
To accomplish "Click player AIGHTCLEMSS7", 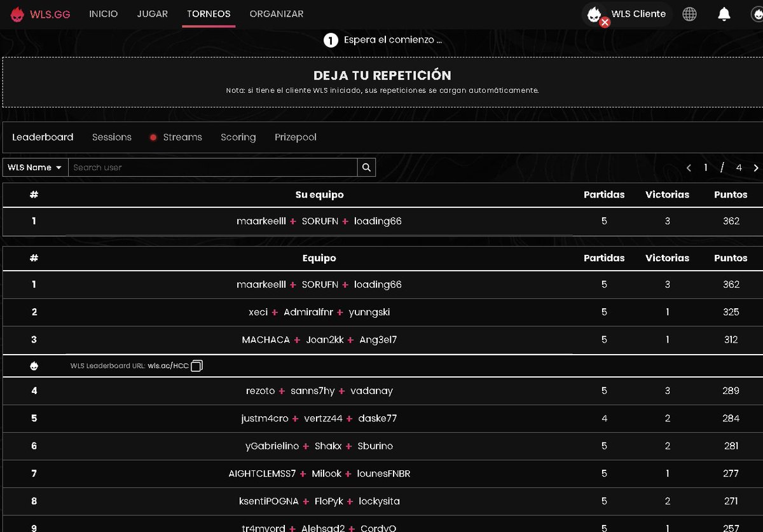I will (x=263, y=474).
